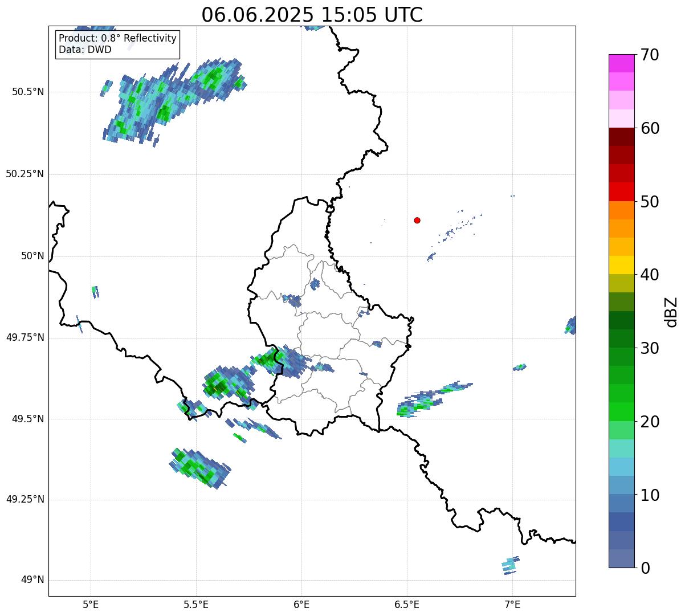Click the 30 colorbar tick label
685x616 pixels.
(650, 348)
